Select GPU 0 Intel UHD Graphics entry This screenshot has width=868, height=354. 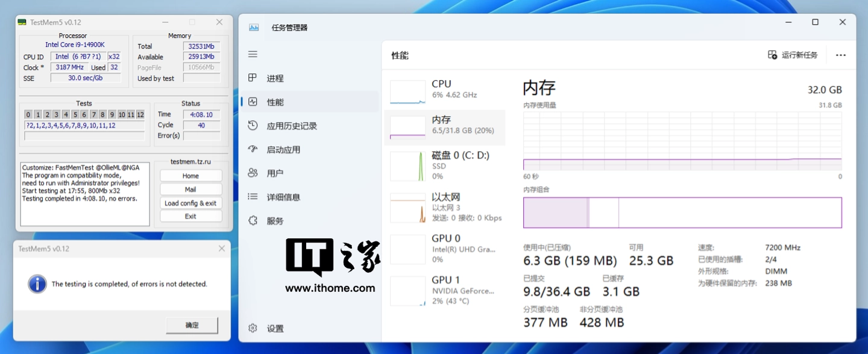pos(444,248)
